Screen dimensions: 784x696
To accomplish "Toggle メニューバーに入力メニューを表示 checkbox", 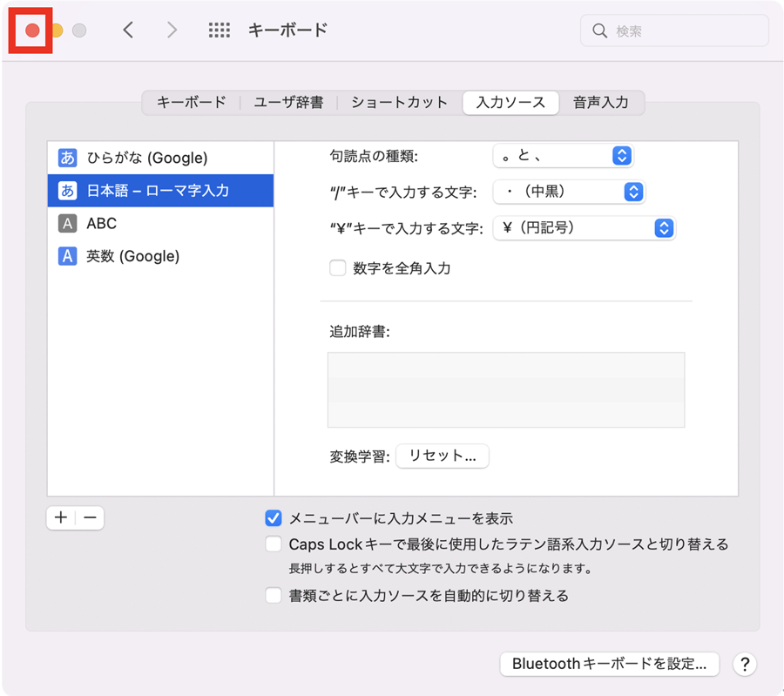I will point(274,518).
